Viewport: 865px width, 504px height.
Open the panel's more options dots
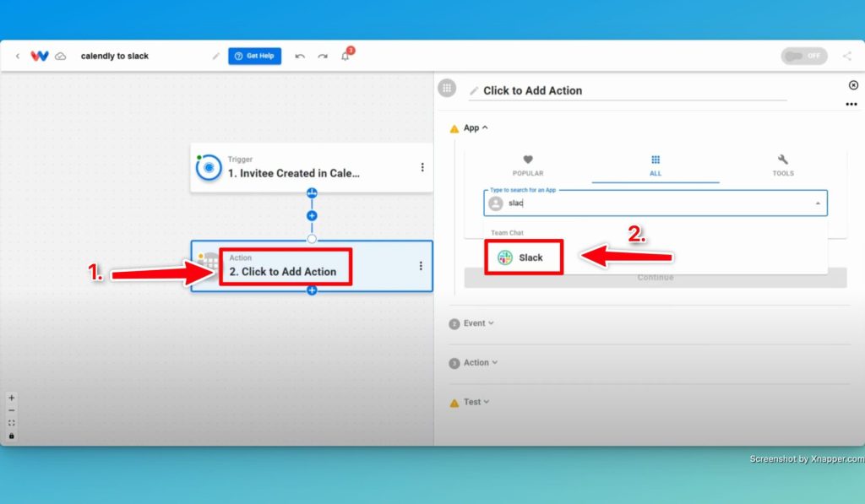coord(851,104)
